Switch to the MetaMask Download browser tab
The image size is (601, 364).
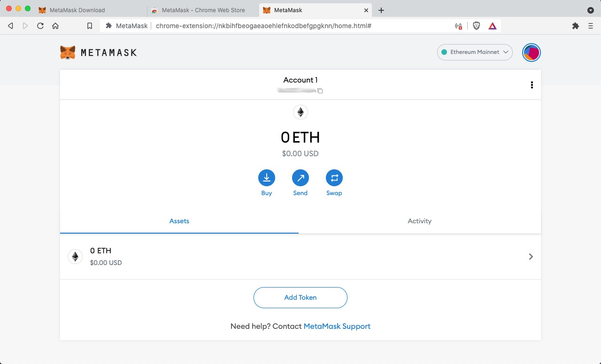click(x=92, y=10)
